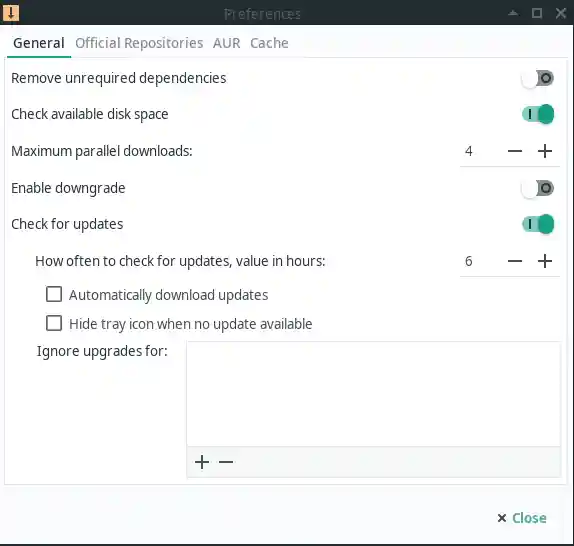This screenshot has height=546, width=574.
Task: Close the Preferences window with title bar X
Action: tap(561, 14)
